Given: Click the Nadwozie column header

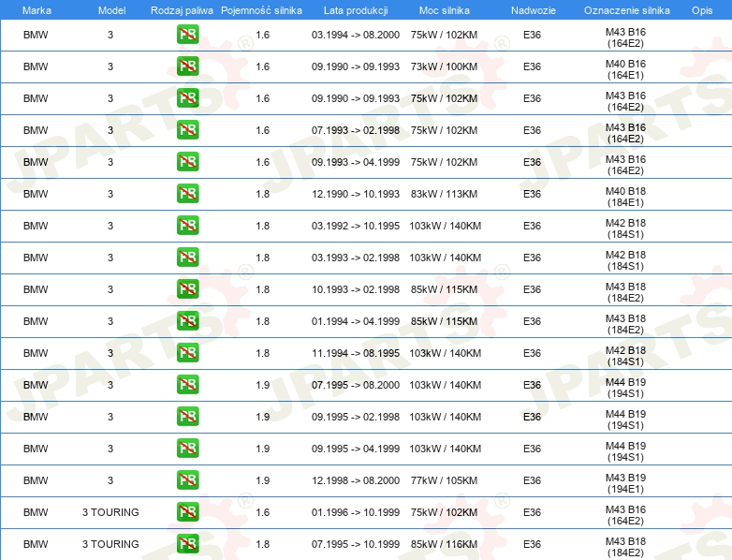Looking at the screenshot, I should pyautogui.click(x=534, y=10).
